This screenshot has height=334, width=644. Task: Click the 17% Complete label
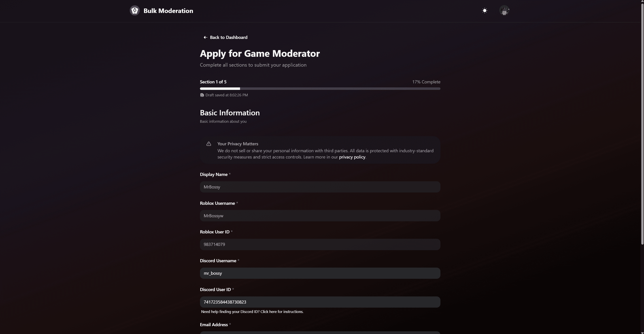point(426,82)
